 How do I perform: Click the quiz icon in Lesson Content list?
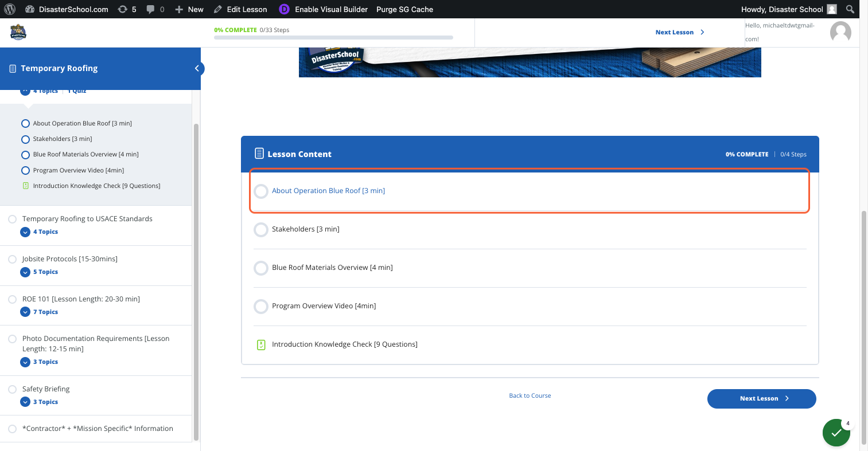tap(261, 344)
